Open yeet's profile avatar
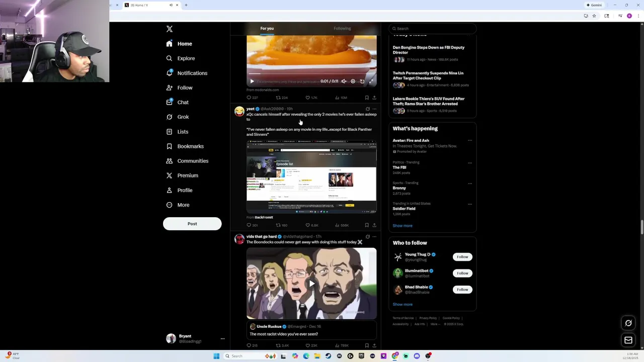The height and width of the screenshot is (362, 644). pyautogui.click(x=239, y=112)
